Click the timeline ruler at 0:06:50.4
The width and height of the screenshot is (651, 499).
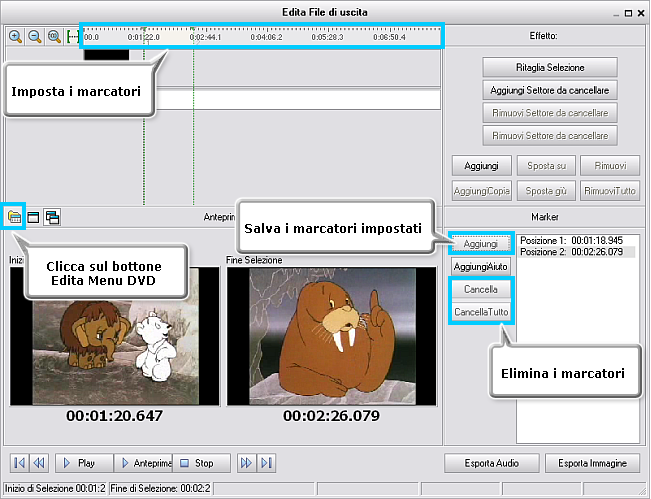[x=389, y=37]
